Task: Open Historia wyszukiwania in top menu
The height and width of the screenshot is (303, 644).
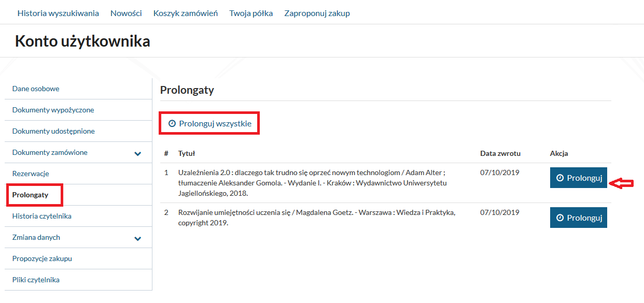Action: tap(58, 13)
